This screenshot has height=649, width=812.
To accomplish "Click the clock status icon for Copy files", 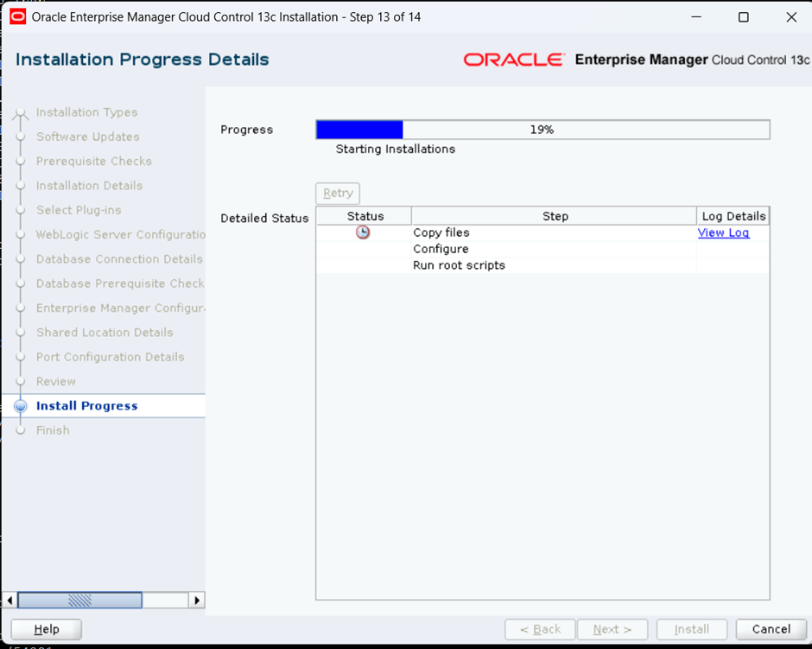I will [363, 232].
